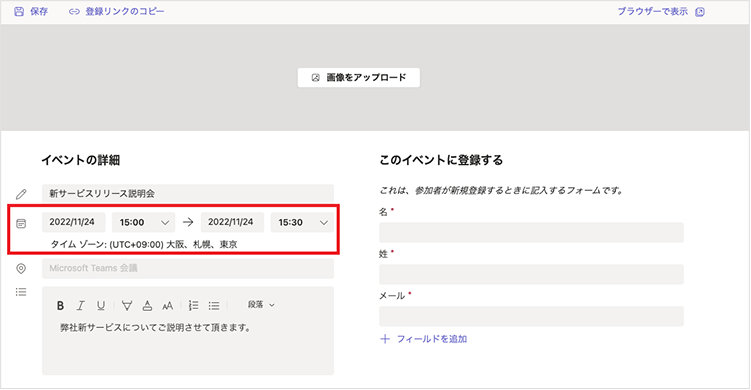Open the 15:00 start time dropdown
Screen dimensions: 751x390
coord(144,222)
